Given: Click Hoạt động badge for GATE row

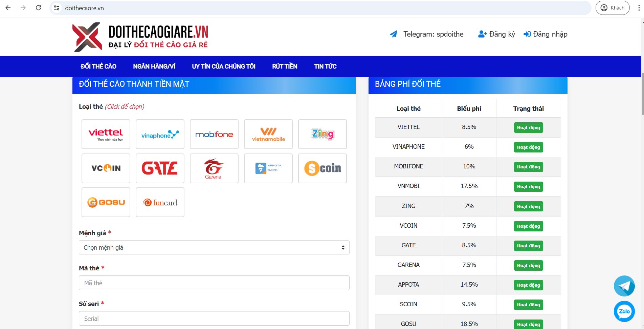Looking at the screenshot, I should [x=529, y=246].
